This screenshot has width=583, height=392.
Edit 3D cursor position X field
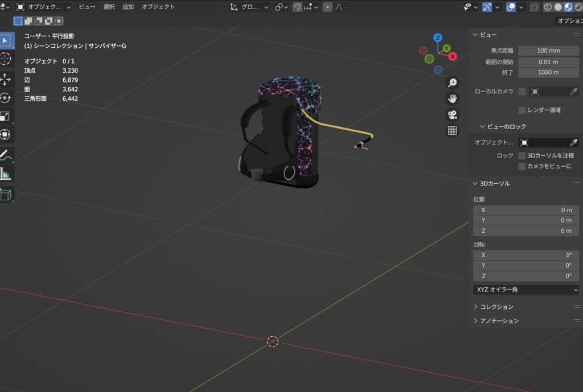[525, 210]
